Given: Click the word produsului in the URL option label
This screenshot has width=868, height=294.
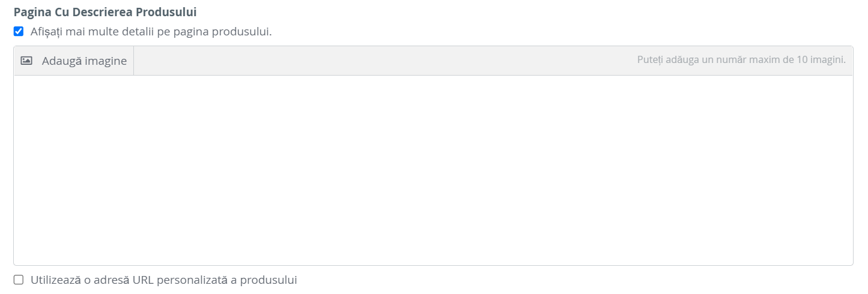Looking at the screenshot, I should click(269, 280).
